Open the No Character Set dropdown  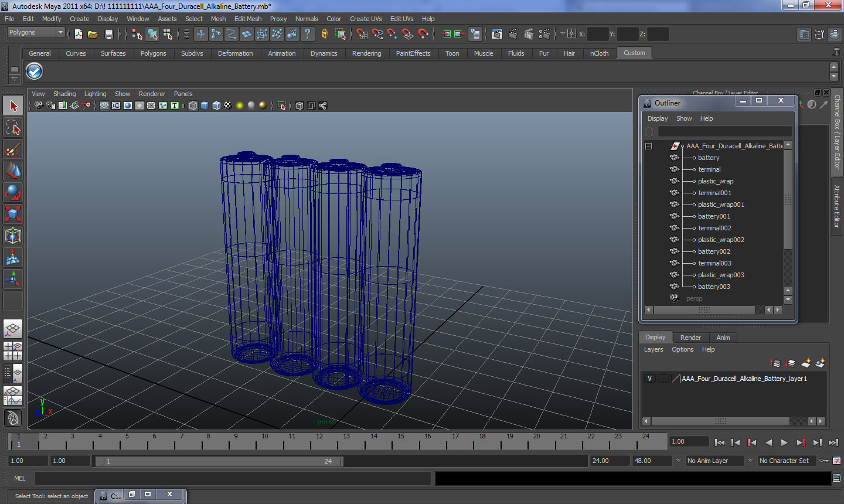pyautogui.click(x=787, y=461)
